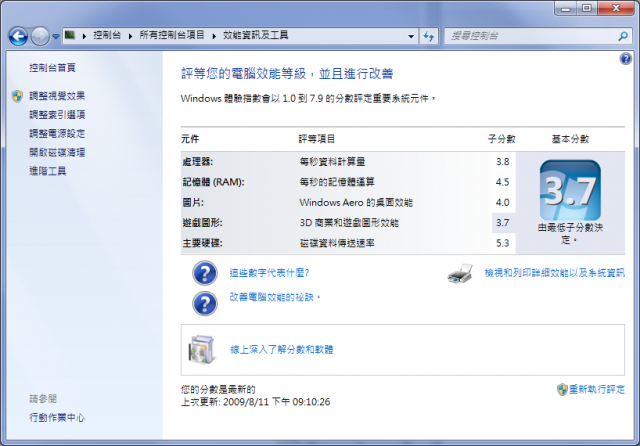The image size is (640, 446).
Task: Open 改善電腦效能的秘訣 link
Action: [274, 297]
